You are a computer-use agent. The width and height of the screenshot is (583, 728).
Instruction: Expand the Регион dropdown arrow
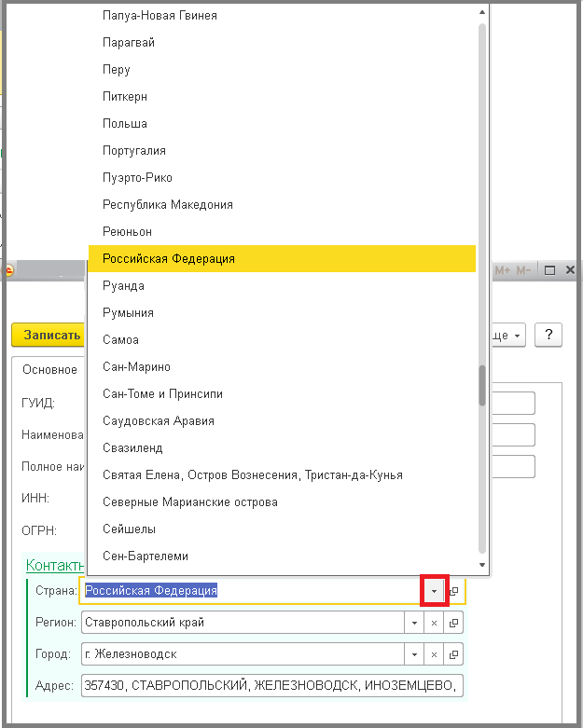(x=414, y=623)
